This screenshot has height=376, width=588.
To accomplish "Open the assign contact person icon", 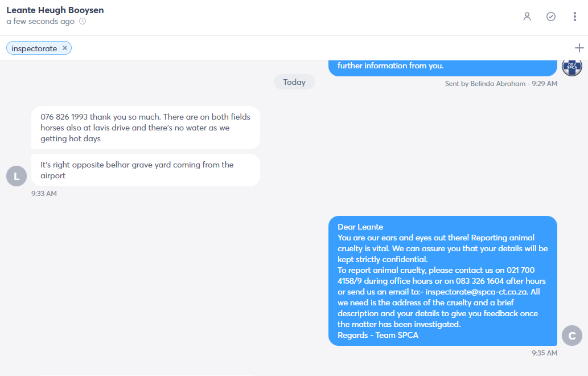I will click(x=527, y=17).
